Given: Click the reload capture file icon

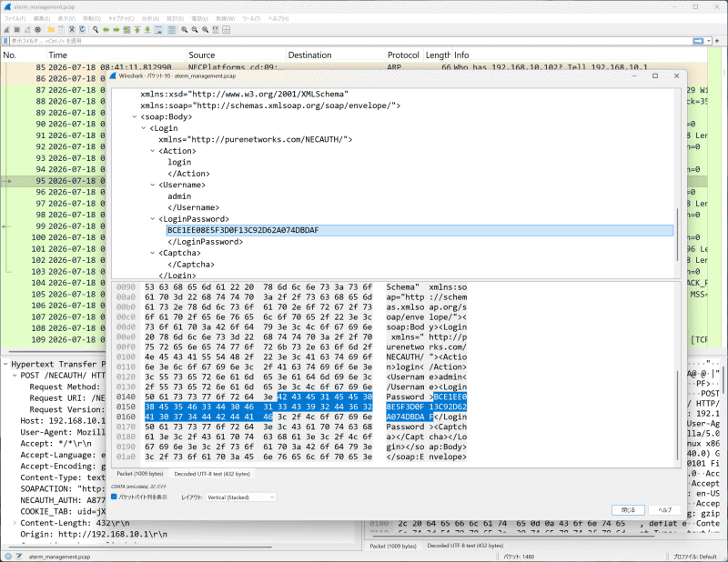Looking at the screenshot, I should [x=82, y=30].
